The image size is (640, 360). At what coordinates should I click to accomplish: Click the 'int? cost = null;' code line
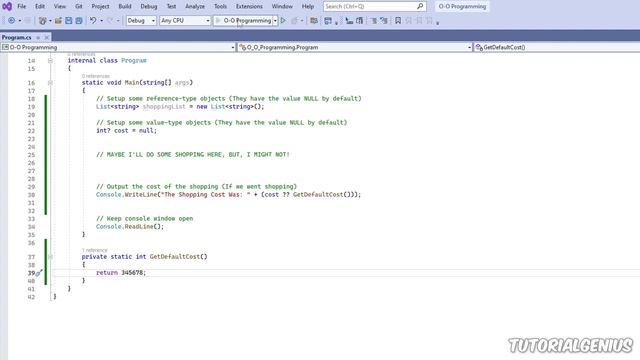pyautogui.click(x=126, y=131)
